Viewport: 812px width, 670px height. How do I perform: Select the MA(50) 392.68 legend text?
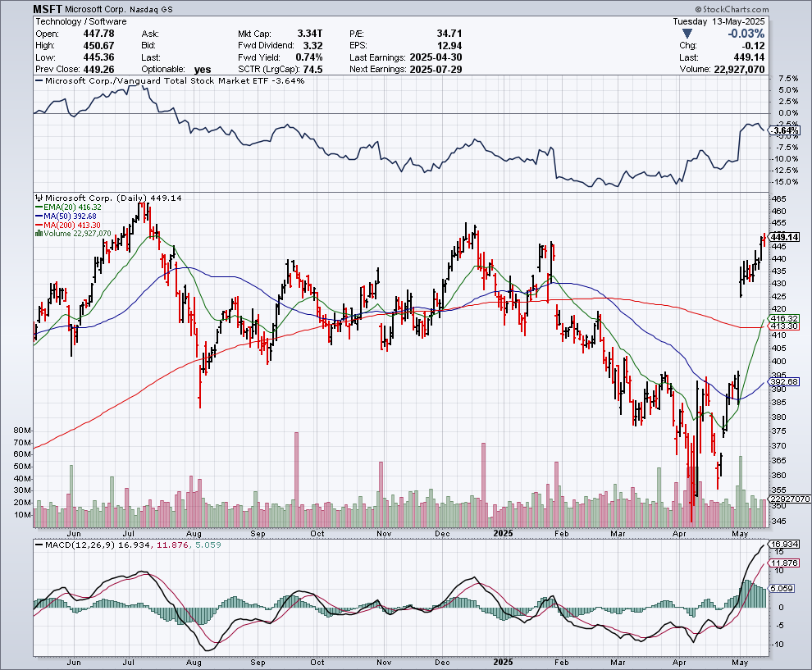(x=70, y=216)
